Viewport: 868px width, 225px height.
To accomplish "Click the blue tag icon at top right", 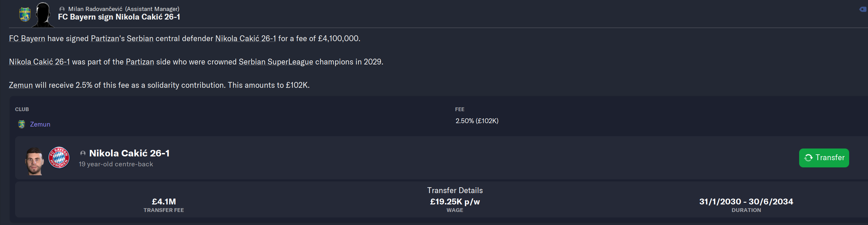I will [x=863, y=9].
